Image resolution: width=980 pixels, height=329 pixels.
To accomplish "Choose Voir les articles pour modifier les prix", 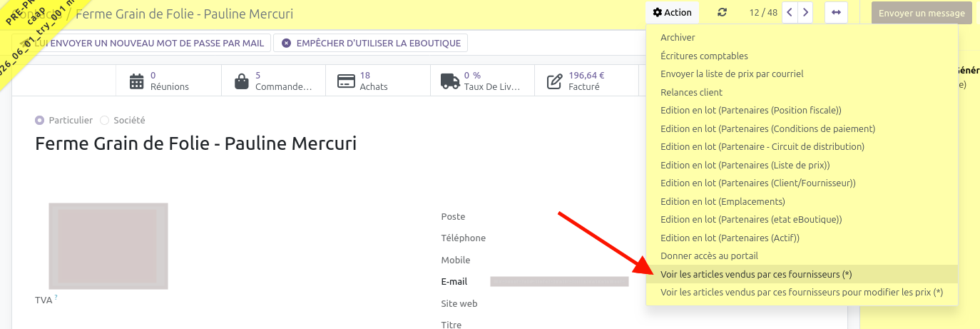I will click(x=802, y=293).
